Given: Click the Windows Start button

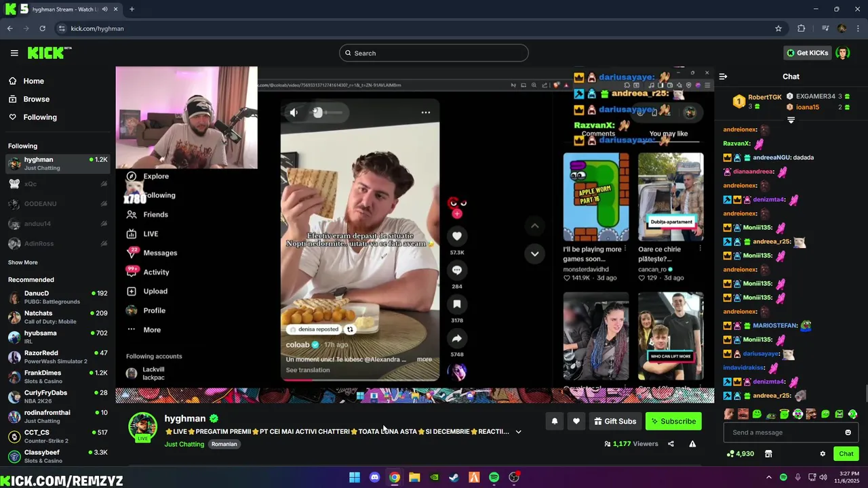Looking at the screenshot, I should tap(354, 477).
